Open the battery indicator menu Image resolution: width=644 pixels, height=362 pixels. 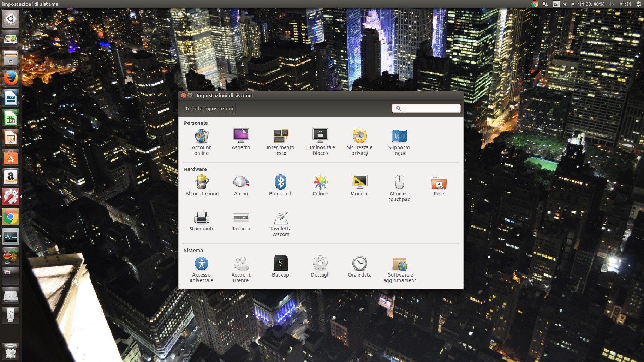tap(587, 4)
